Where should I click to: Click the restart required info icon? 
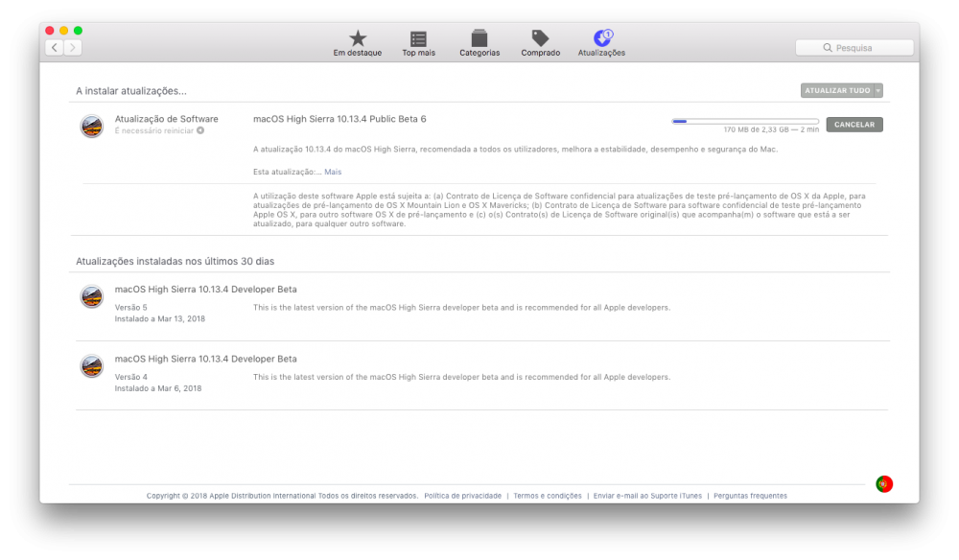point(200,130)
